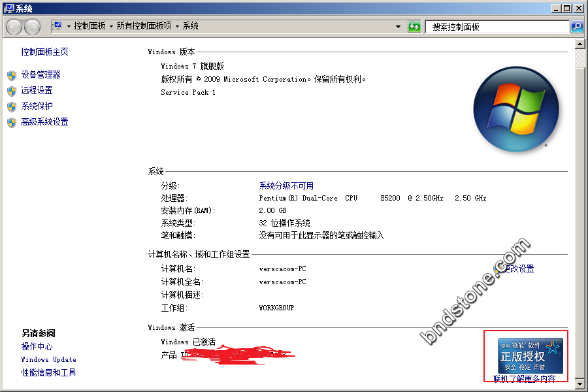The height and width of the screenshot is (392, 588).
Task: Expand the dropdown arrow before 所有控制面板项
Action: [111, 26]
